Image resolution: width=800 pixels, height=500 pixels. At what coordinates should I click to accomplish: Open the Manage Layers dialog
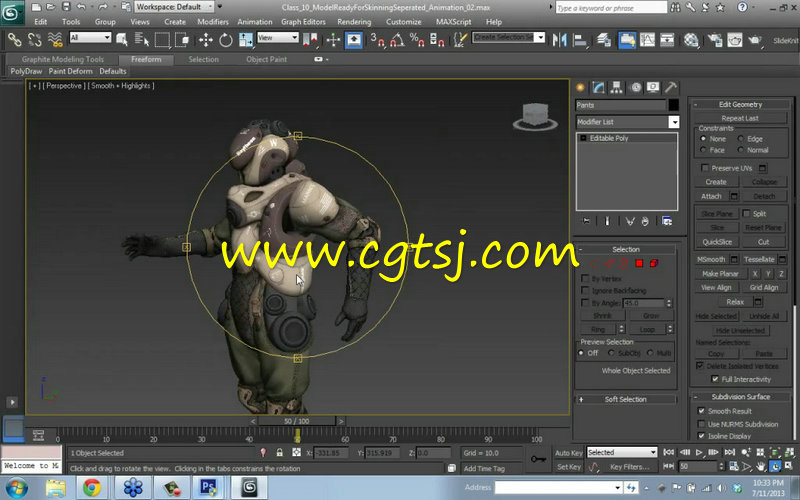click(604, 39)
